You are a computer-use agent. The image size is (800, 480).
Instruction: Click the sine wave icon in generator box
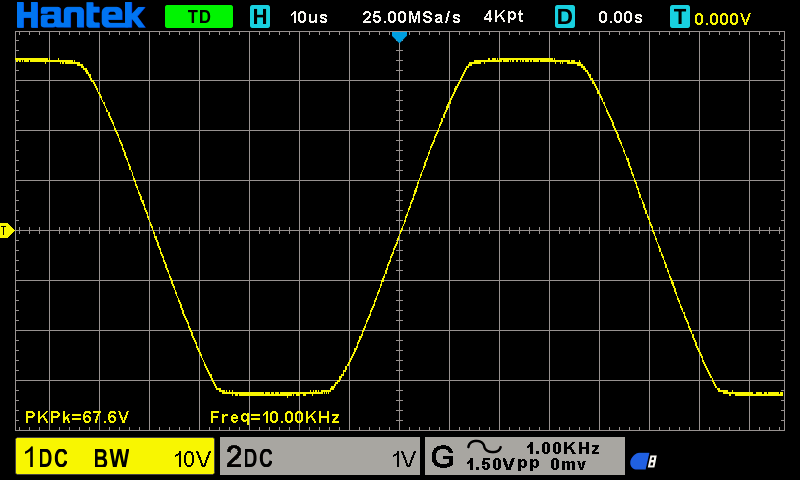(484, 447)
